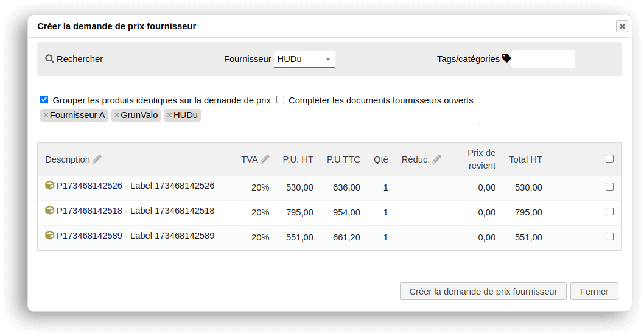Click product cube icon for P173468142518
The height and width of the screenshot is (336, 644).
[50, 211]
